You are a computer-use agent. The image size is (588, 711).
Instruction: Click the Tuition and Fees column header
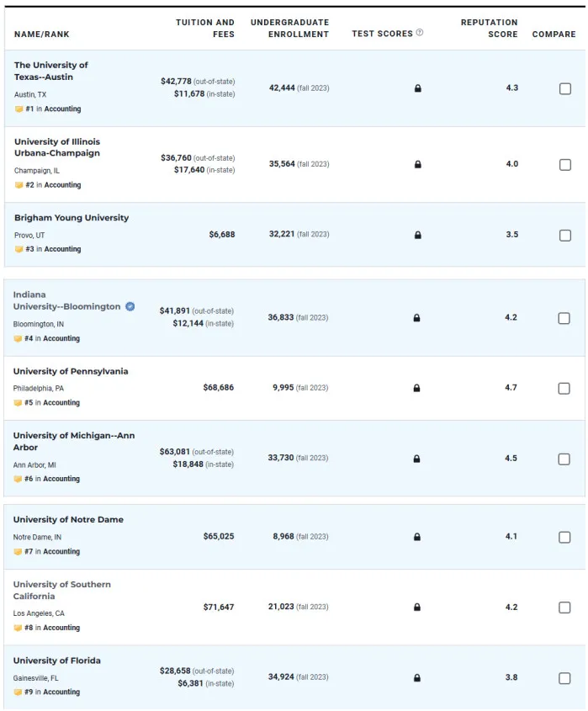click(x=205, y=28)
